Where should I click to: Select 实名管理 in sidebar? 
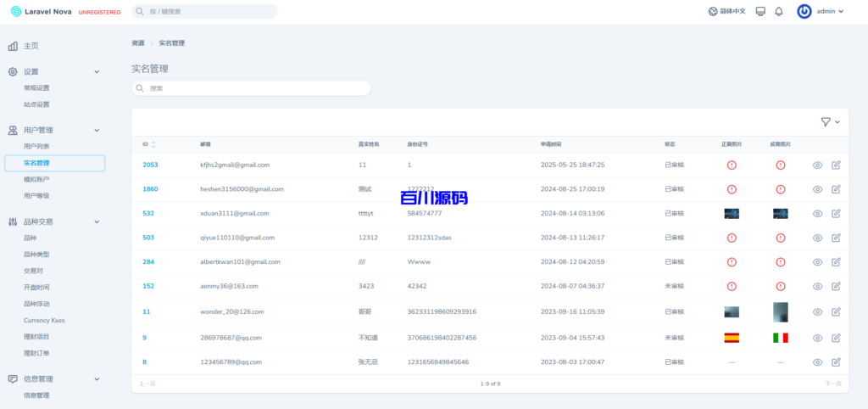click(x=54, y=163)
